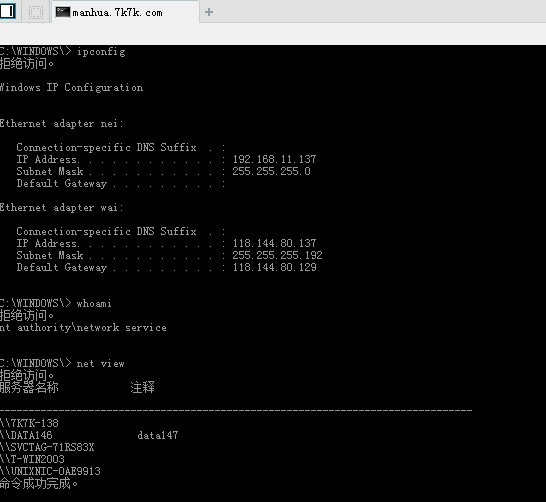Click the 'whoami' command text

(94, 304)
